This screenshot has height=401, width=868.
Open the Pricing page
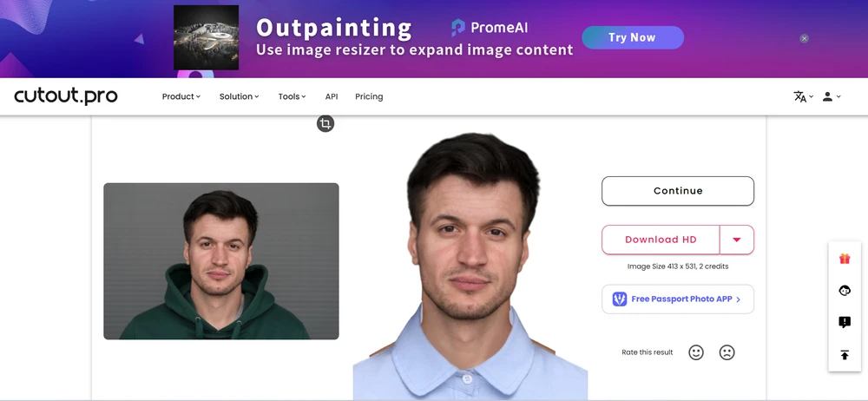point(369,96)
